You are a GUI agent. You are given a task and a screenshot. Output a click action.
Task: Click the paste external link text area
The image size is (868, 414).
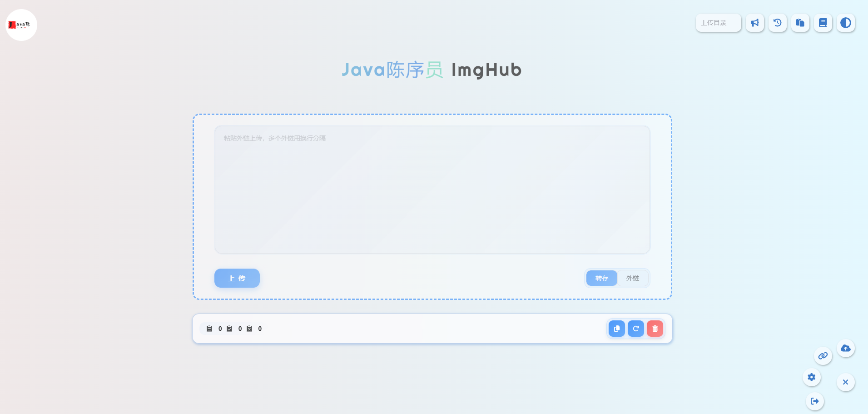pos(432,190)
